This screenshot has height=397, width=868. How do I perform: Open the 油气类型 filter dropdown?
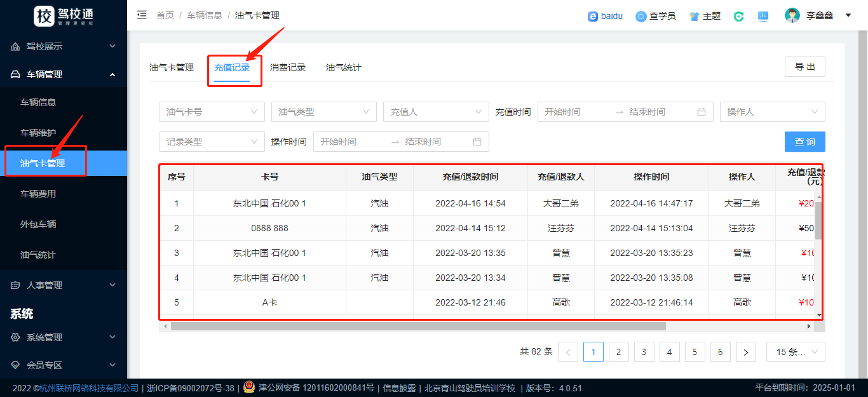click(x=324, y=112)
